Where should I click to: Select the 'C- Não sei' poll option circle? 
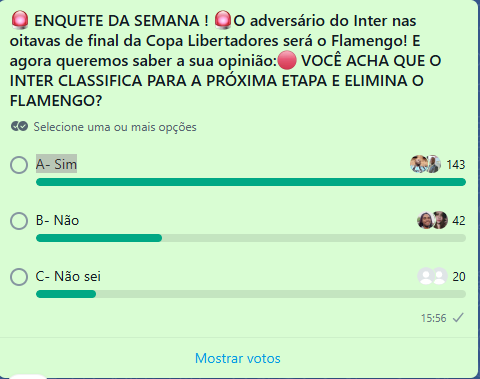coord(19,277)
